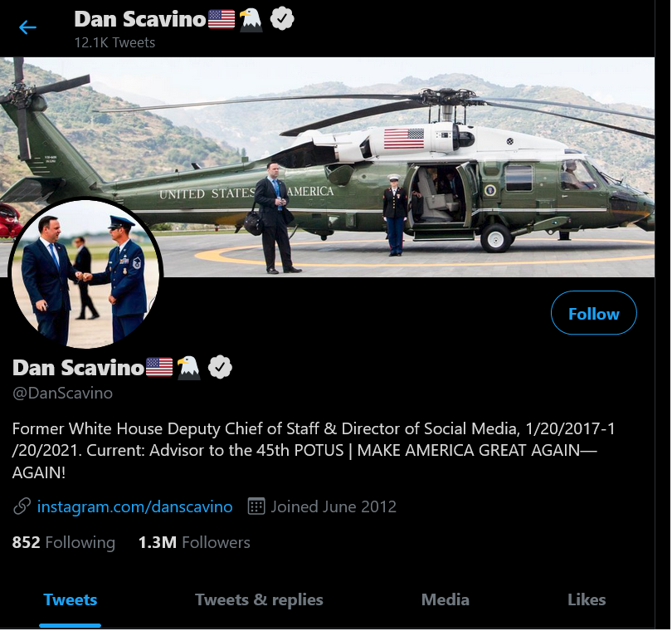Open the Tweets & replies tab

(x=259, y=599)
